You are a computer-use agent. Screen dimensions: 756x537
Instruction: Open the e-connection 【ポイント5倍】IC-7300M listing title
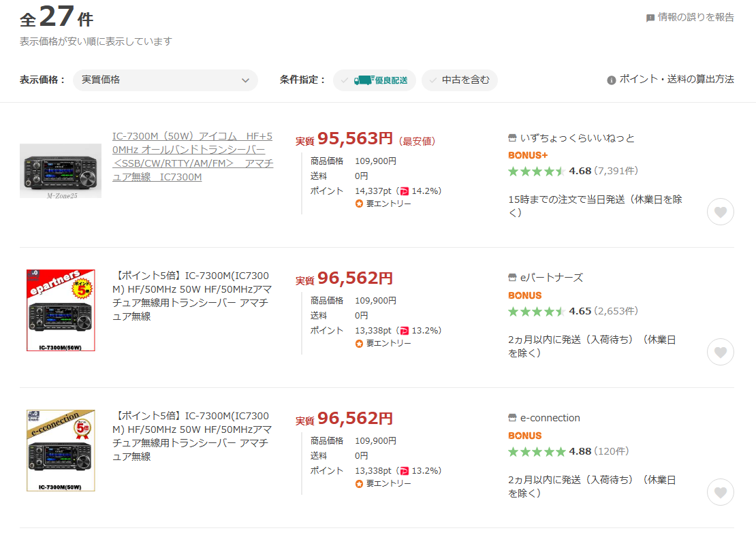[192, 436]
